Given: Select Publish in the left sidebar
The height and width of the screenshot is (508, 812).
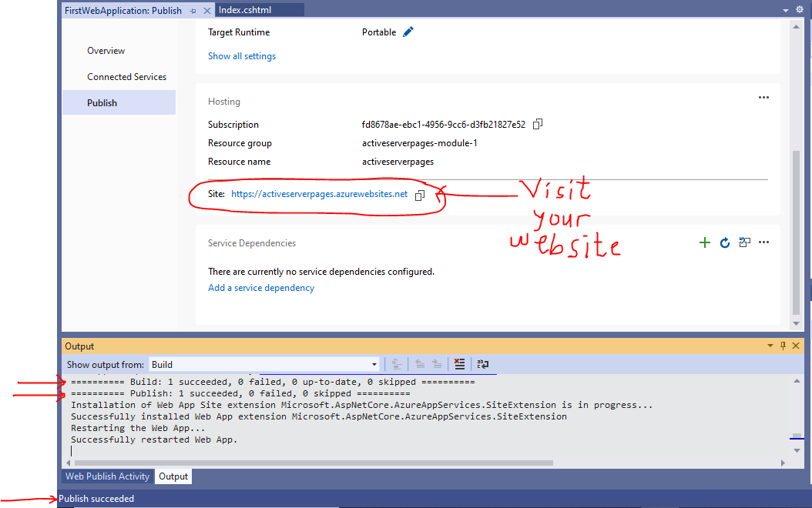Looking at the screenshot, I should pos(119,102).
